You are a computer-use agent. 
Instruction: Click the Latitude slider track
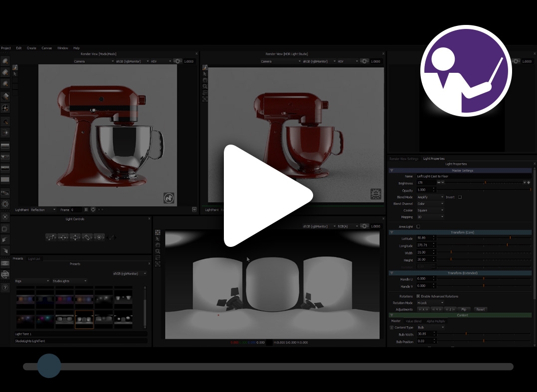(x=484, y=238)
